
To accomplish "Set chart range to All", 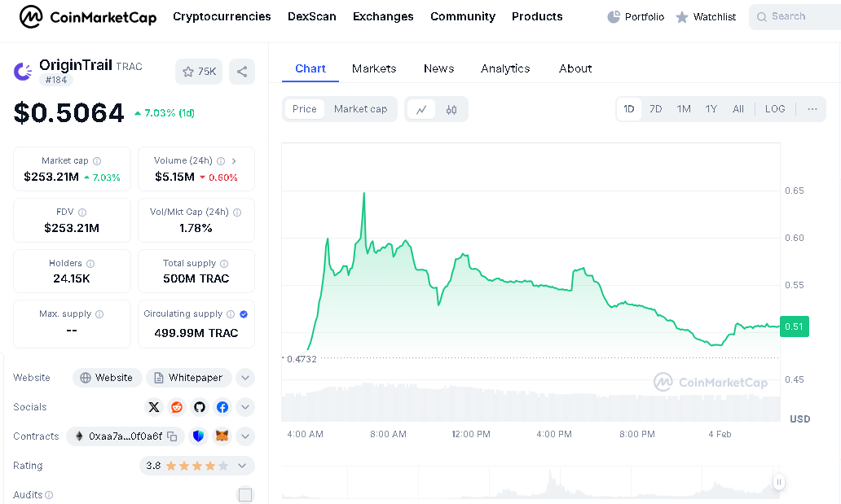I will [x=738, y=109].
